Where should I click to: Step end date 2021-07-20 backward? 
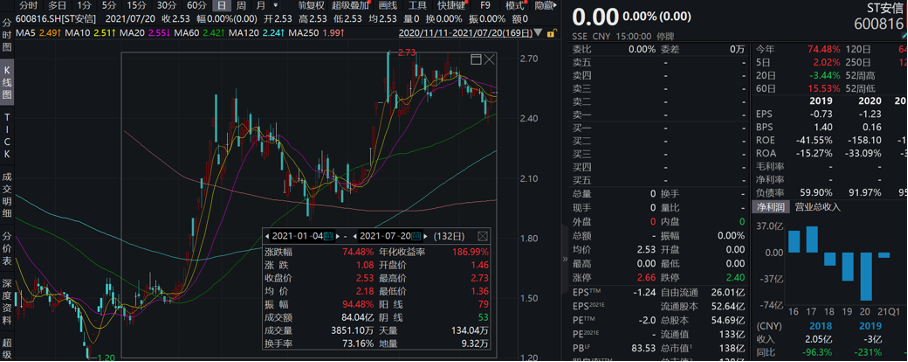355,236
